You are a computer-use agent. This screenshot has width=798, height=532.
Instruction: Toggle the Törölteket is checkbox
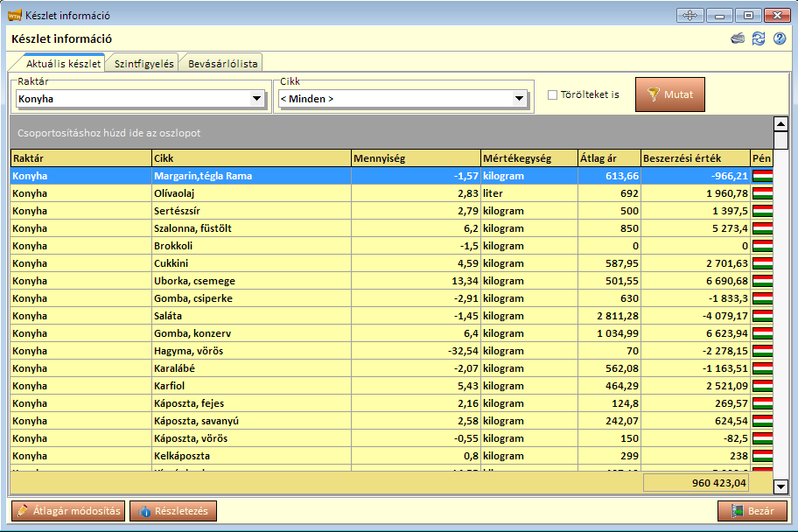[x=552, y=94]
